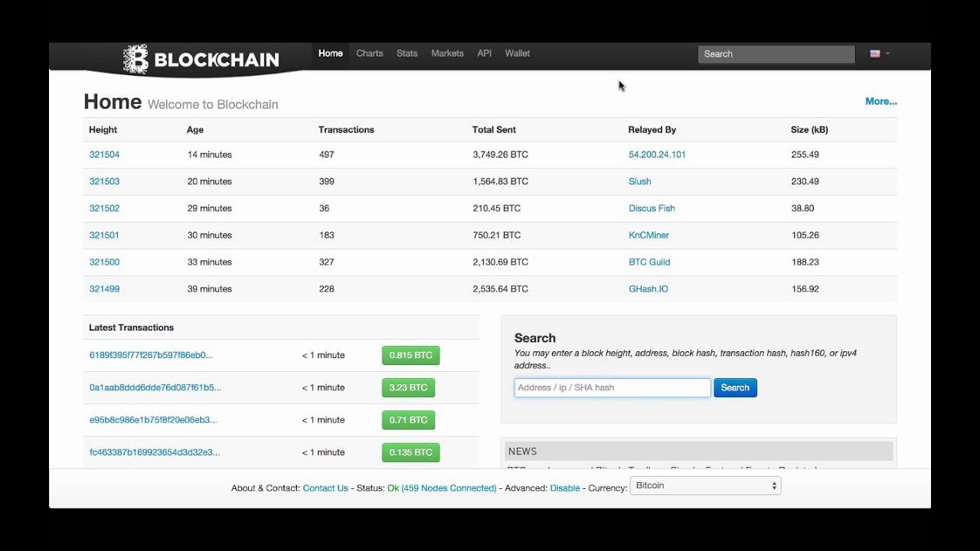This screenshot has height=551, width=980.
Task: Click the Transactions count 497
Action: (x=327, y=155)
